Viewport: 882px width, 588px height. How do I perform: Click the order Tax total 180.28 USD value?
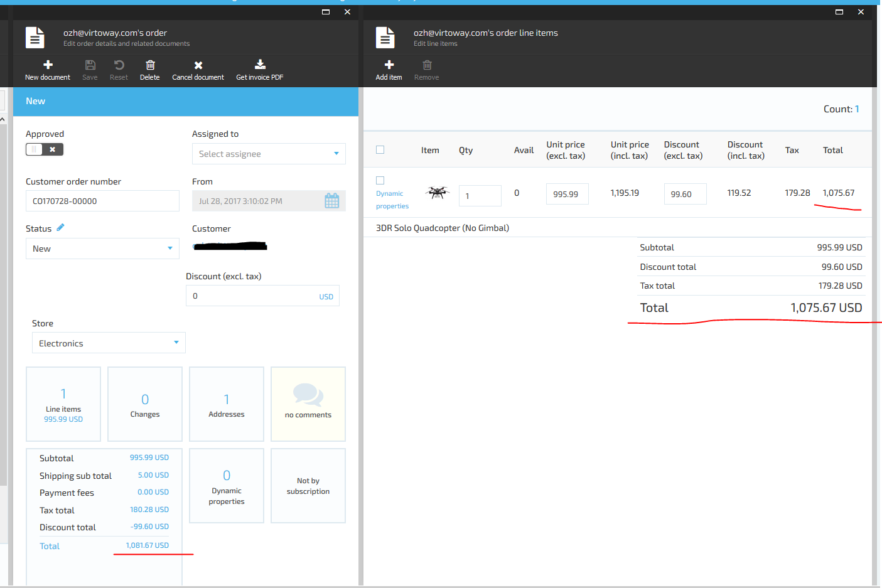pyautogui.click(x=149, y=510)
